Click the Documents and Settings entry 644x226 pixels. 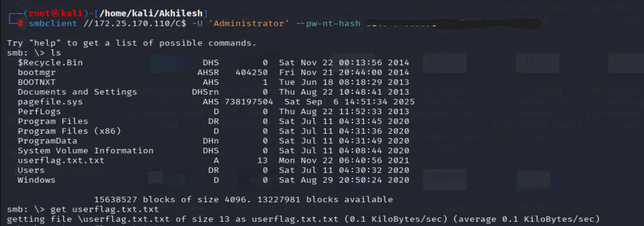[x=78, y=92]
